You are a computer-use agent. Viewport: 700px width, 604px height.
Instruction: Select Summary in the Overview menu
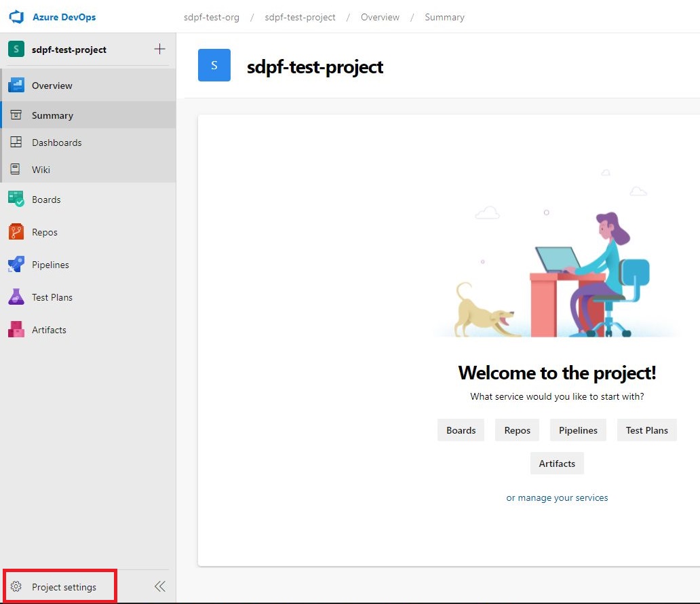tap(52, 115)
